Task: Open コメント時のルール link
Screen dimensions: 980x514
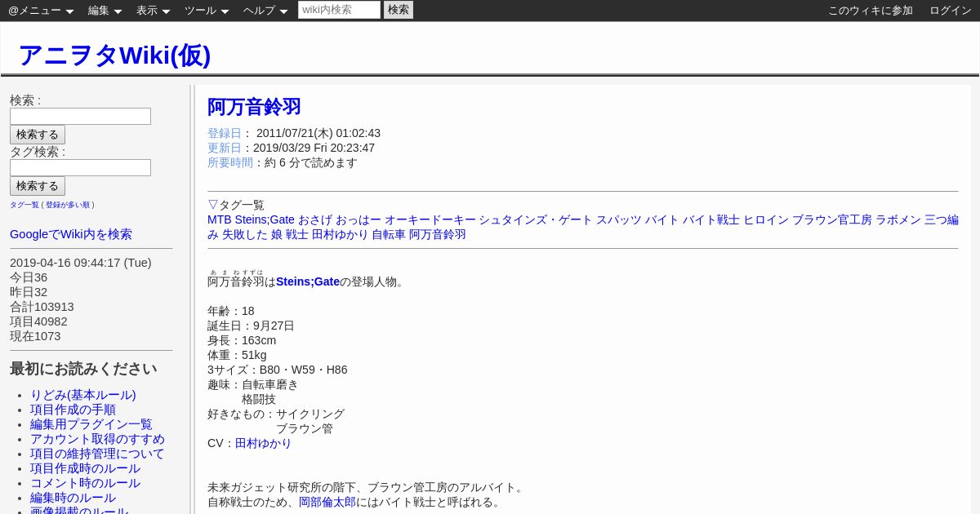Action: [85, 483]
